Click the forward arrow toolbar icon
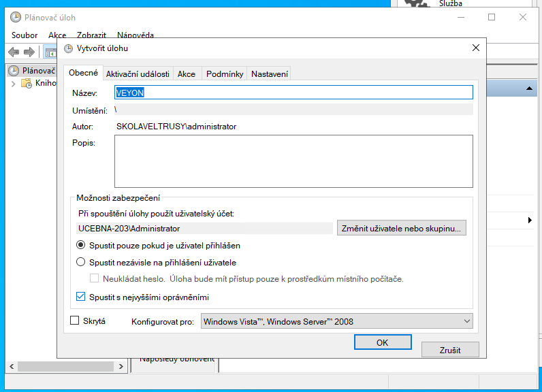542x392 pixels. [29, 52]
